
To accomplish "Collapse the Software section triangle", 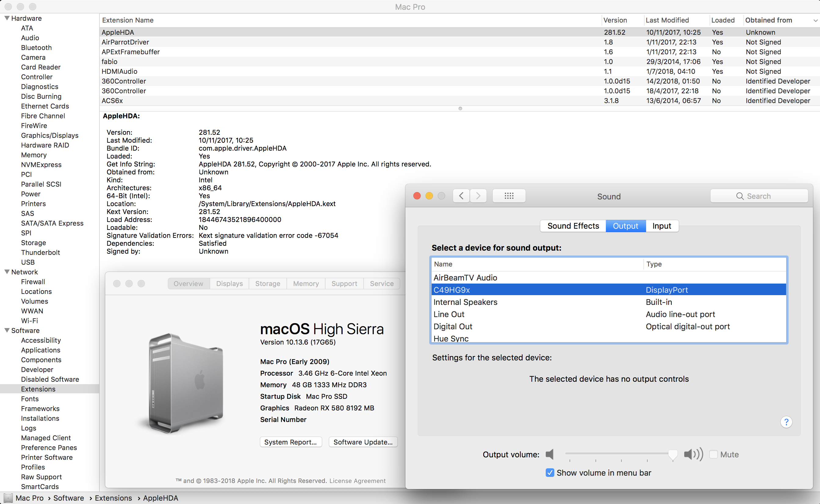I will click(7, 330).
